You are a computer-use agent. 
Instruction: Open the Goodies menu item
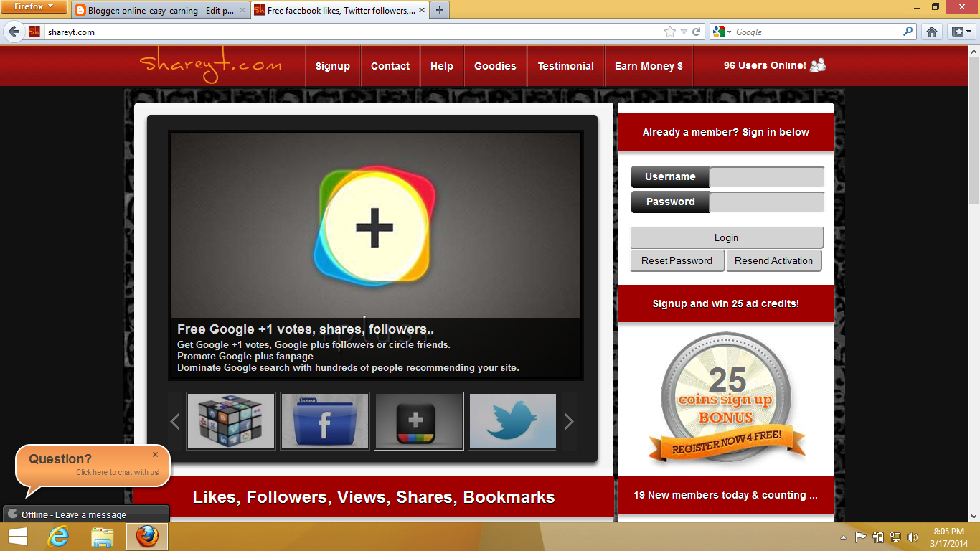coord(495,66)
